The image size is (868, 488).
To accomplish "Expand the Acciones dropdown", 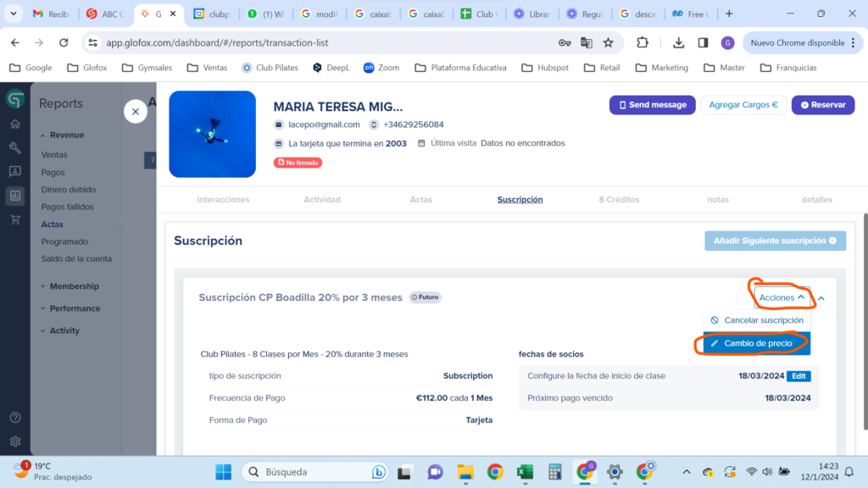I will (782, 297).
